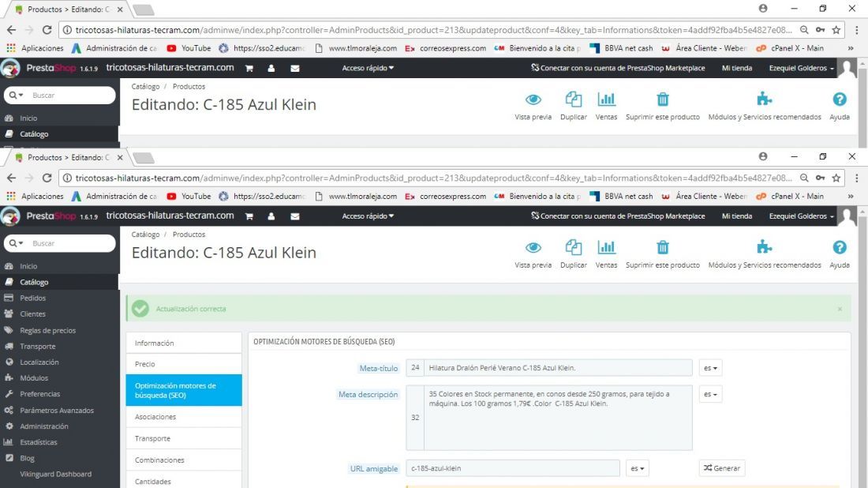Image resolution: width=868 pixels, height=488 pixels.
Task: Click Duplicar icon in upper window
Action: pos(574,99)
